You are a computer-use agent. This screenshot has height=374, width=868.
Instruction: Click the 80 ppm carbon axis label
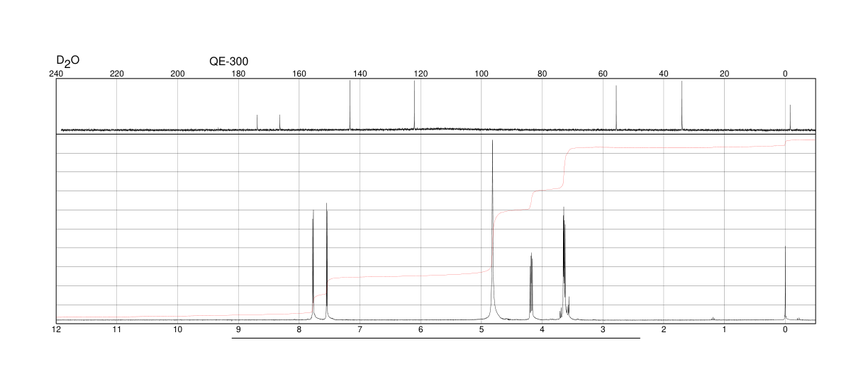click(542, 74)
